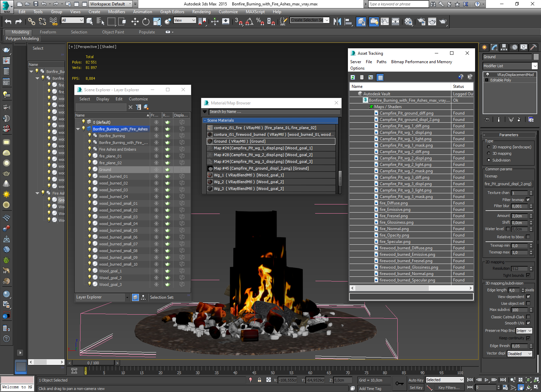Screen dimensions: 541x392
Task: Open the Asset Tracking help icon
Action: coord(461,77)
